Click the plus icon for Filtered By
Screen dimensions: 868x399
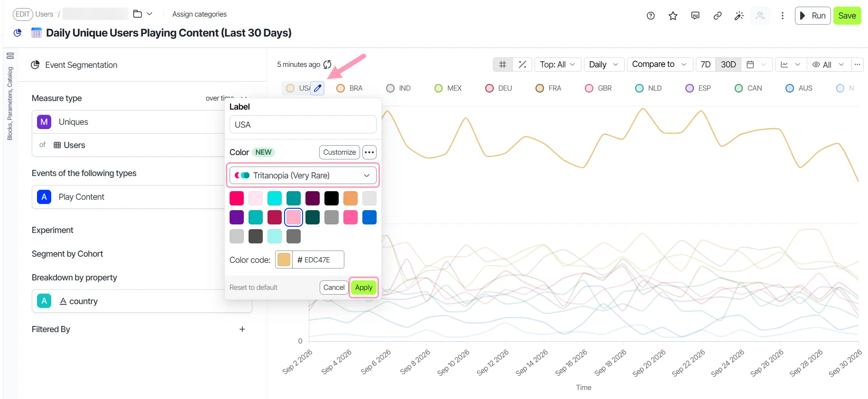click(242, 329)
